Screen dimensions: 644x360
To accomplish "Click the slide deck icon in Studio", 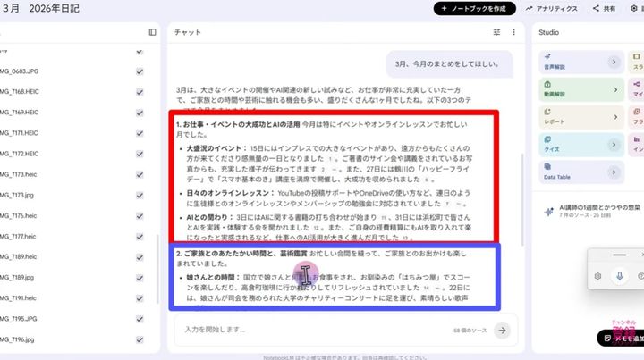I will [x=636, y=56].
